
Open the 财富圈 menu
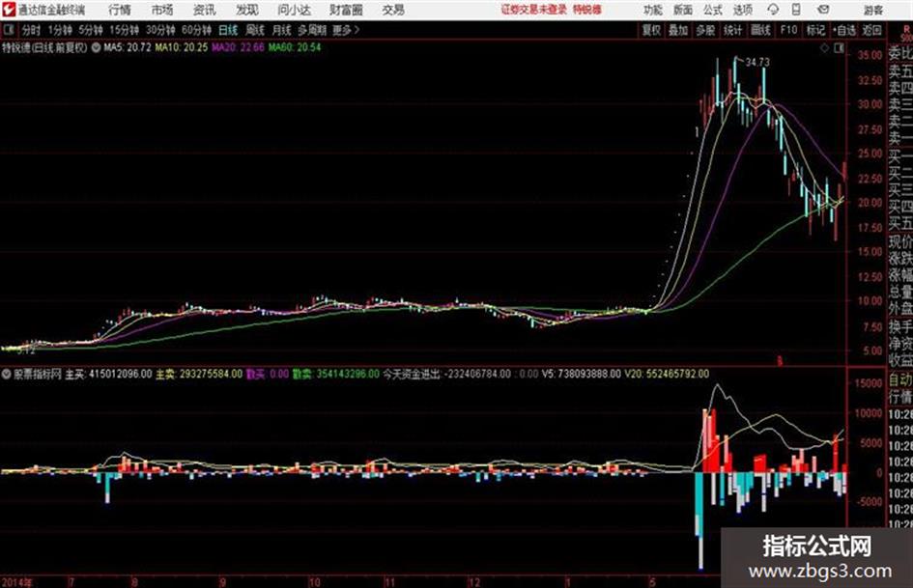346,10
